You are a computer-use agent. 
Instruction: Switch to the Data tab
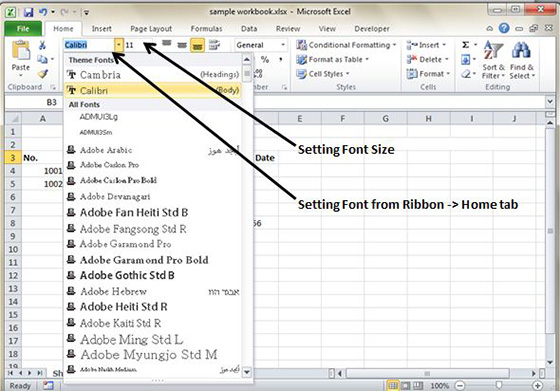tap(249, 29)
